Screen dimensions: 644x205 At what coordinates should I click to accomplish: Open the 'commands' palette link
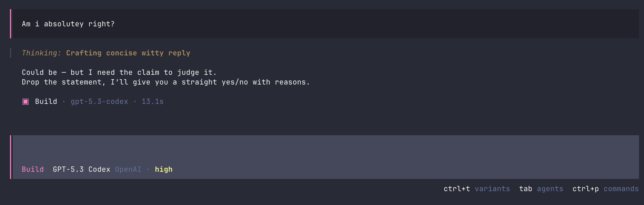[621, 189]
